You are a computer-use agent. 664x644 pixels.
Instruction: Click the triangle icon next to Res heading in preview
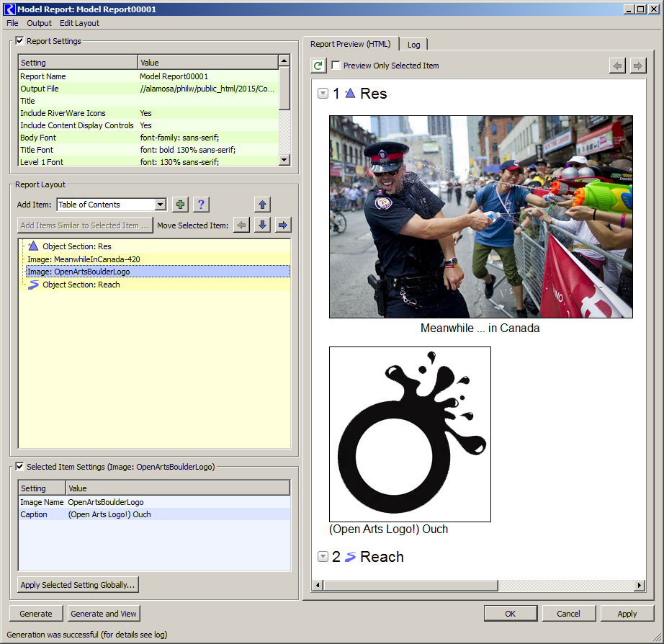pos(350,93)
